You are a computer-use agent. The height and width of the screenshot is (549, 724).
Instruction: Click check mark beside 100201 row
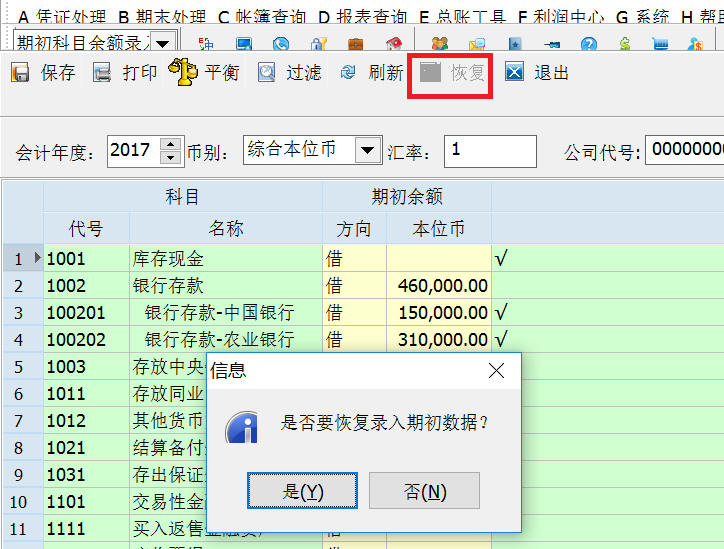(x=501, y=313)
